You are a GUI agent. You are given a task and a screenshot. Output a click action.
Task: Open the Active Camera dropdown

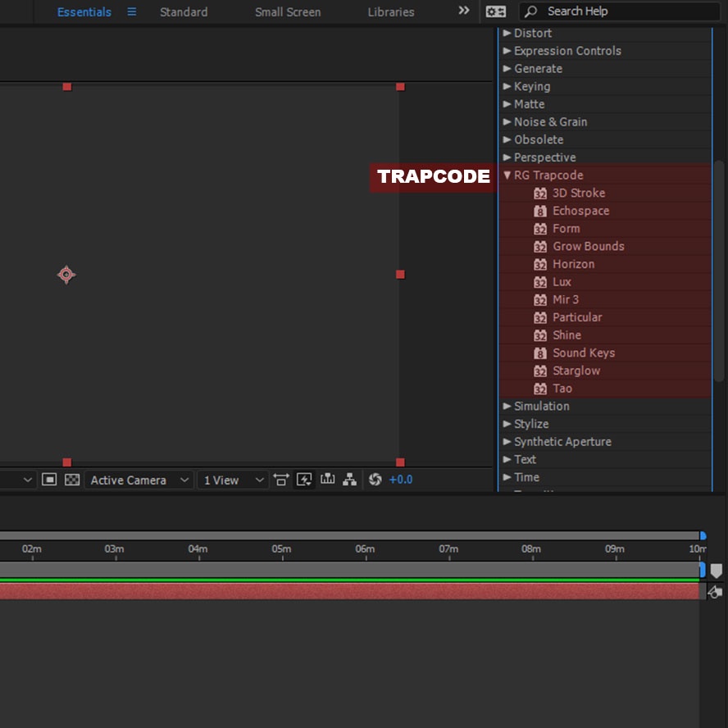(x=139, y=480)
